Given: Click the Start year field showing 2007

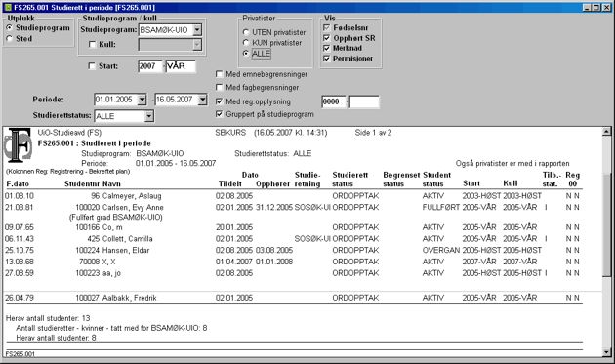Looking at the screenshot, I should click(x=149, y=66).
